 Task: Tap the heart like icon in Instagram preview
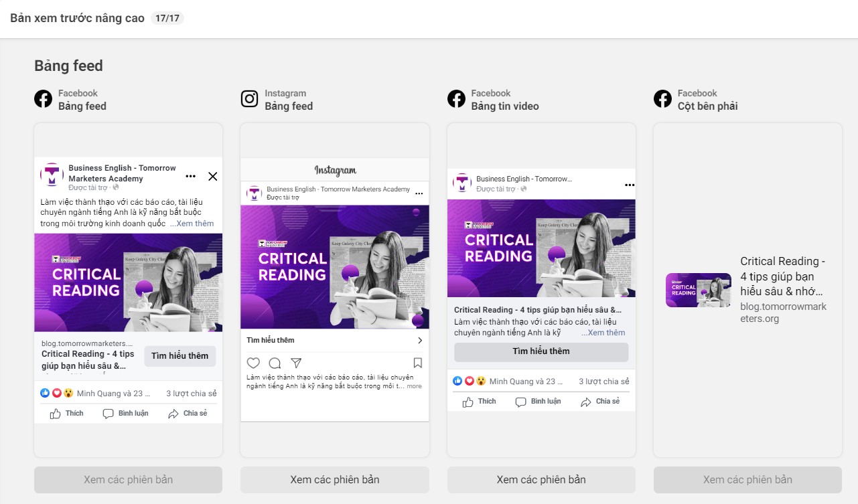[x=253, y=363]
